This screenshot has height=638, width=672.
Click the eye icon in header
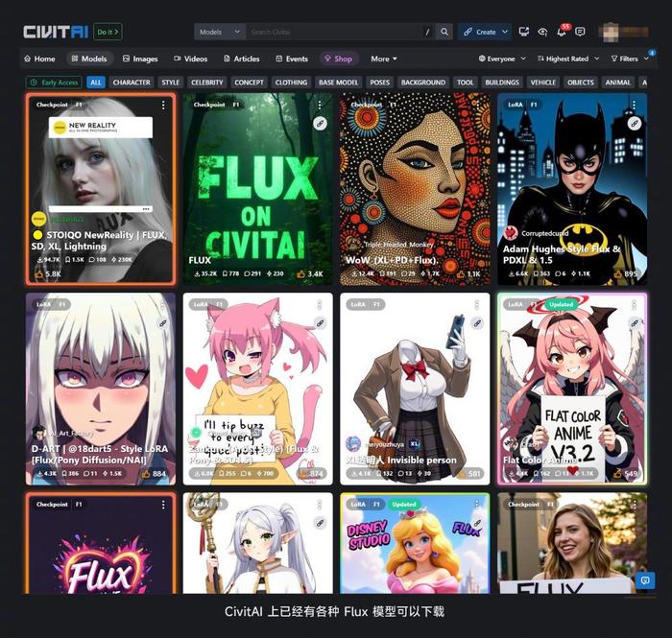pyautogui.click(x=542, y=32)
